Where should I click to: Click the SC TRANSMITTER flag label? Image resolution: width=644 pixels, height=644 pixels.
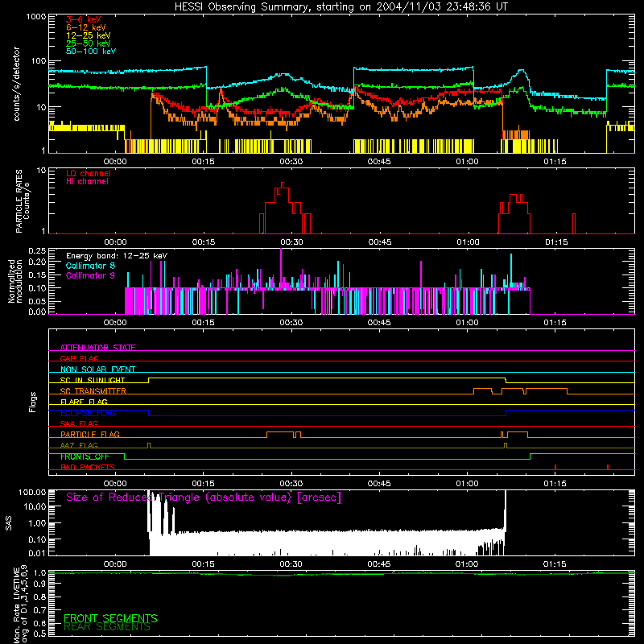pos(93,391)
